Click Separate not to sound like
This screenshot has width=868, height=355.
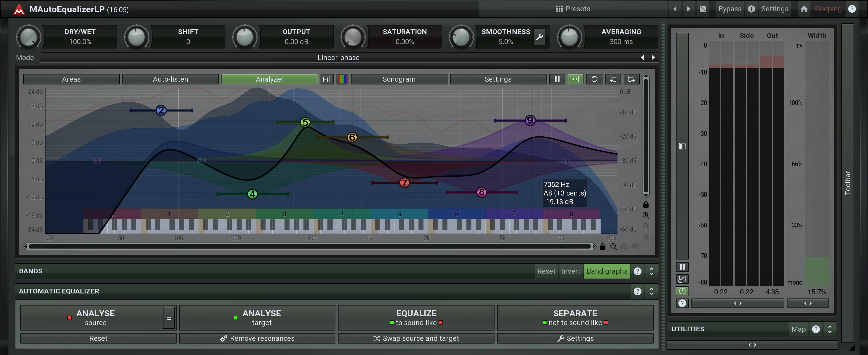[575, 318]
